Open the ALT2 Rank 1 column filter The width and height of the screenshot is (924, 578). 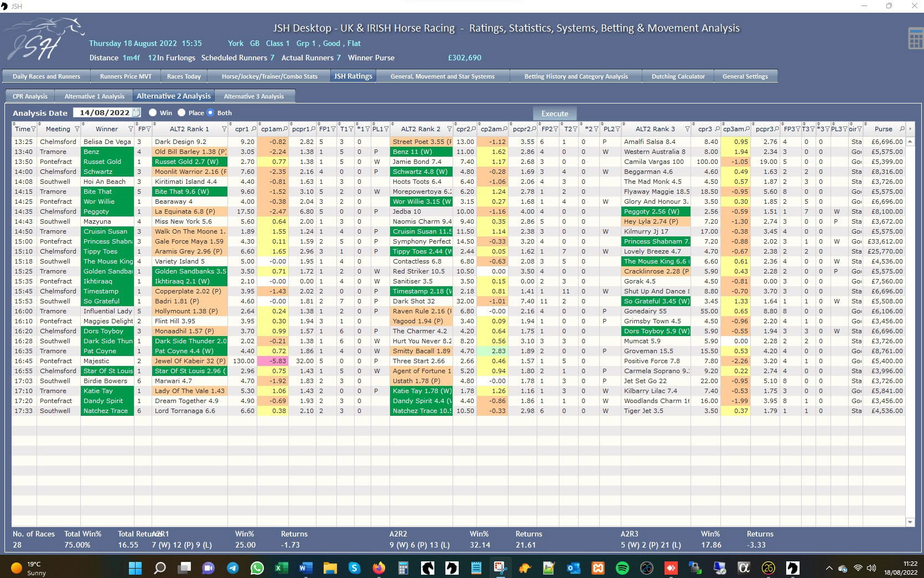click(224, 129)
